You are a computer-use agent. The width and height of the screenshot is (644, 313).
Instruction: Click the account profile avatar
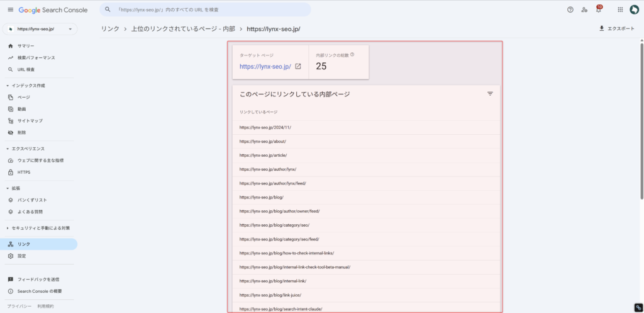(635, 9)
